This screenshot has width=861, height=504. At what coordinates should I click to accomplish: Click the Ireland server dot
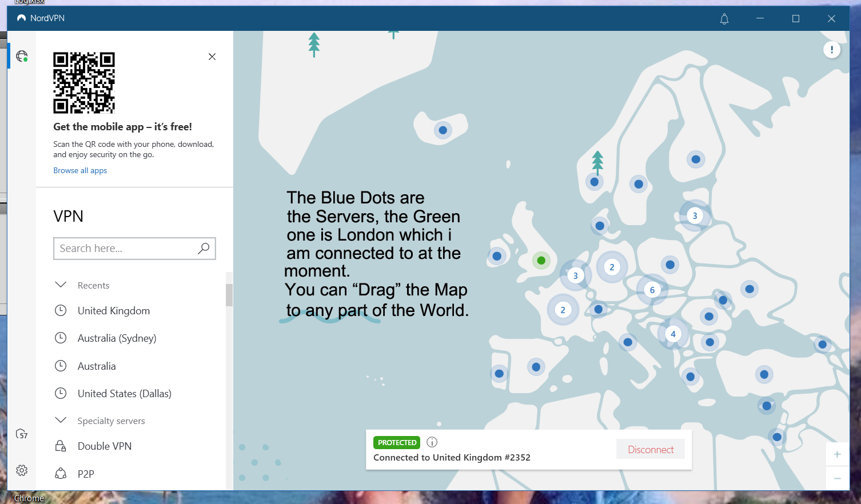coord(497,256)
